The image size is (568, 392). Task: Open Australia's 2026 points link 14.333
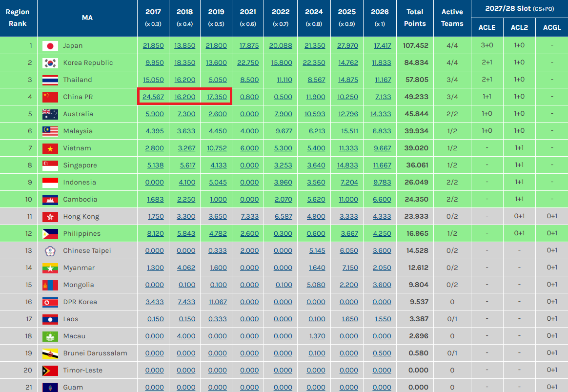point(380,114)
